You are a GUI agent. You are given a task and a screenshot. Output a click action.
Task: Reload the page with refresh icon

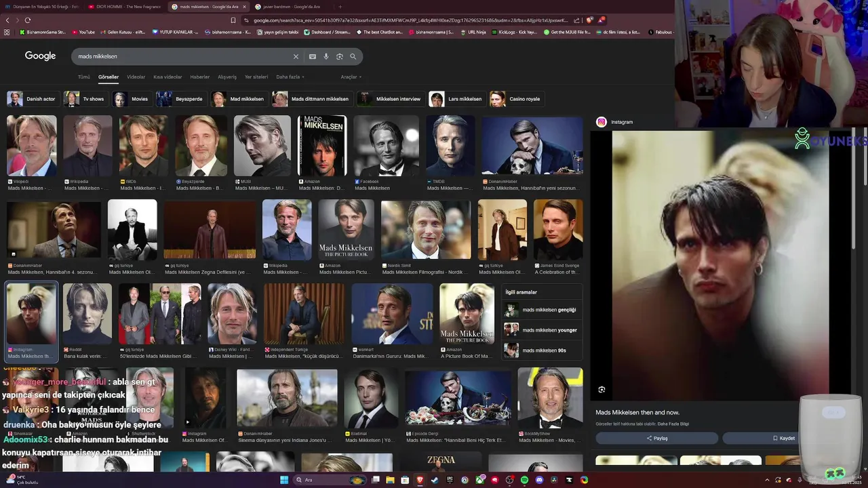click(28, 20)
